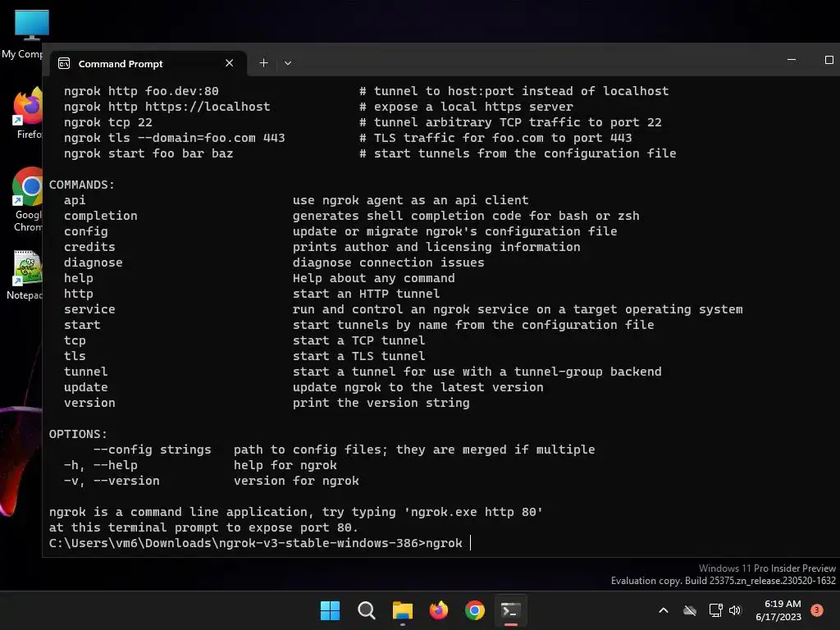The image size is (840, 630).
Task: Select the Firefox desktop shortcut
Action: click(x=28, y=113)
